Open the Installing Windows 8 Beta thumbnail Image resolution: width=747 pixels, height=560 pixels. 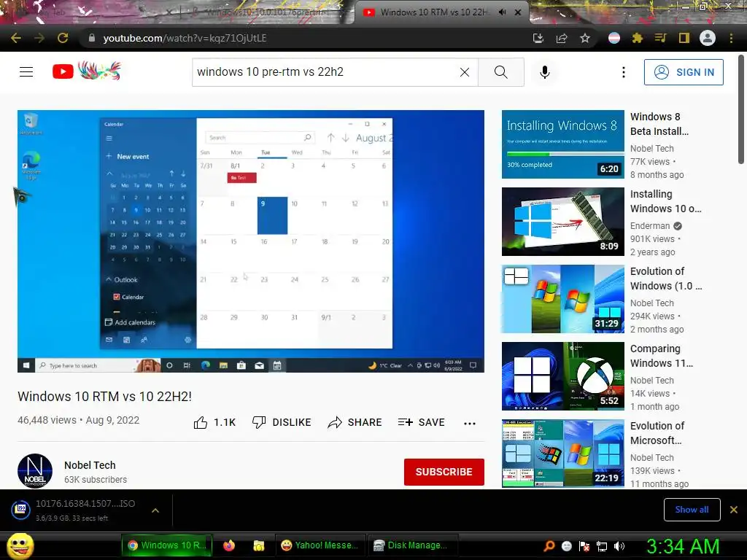(x=562, y=144)
